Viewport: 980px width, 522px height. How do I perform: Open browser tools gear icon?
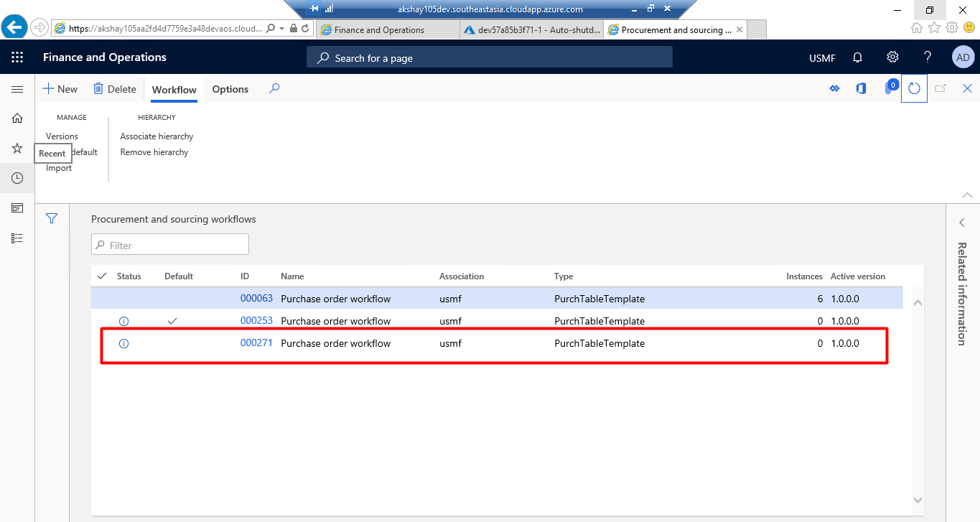(x=952, y=27)
